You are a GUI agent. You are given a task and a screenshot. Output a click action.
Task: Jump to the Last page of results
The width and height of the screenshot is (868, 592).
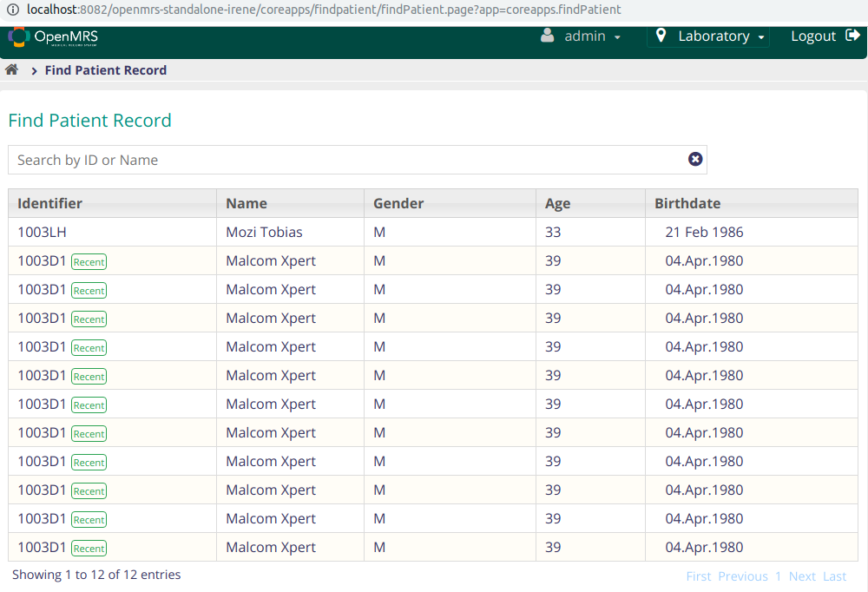(834, 576)
